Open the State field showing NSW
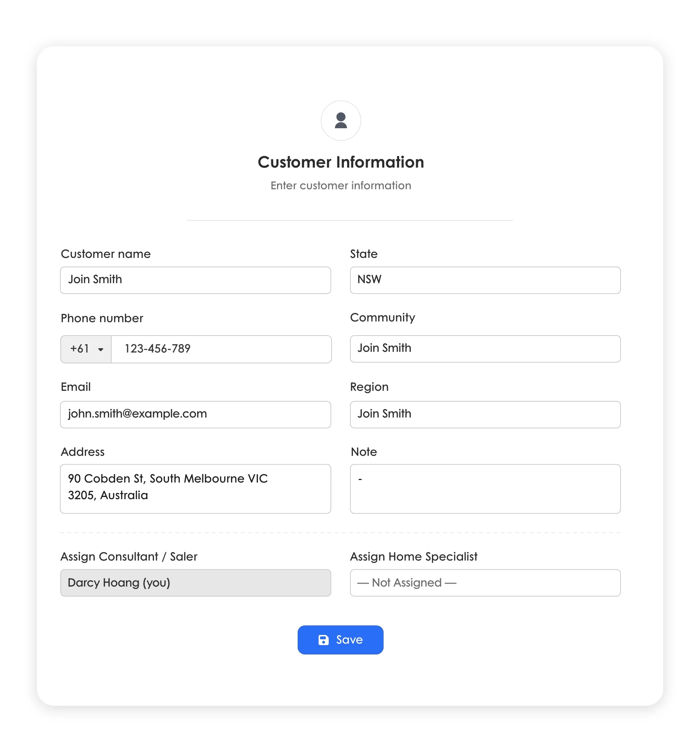 point(485,280)
